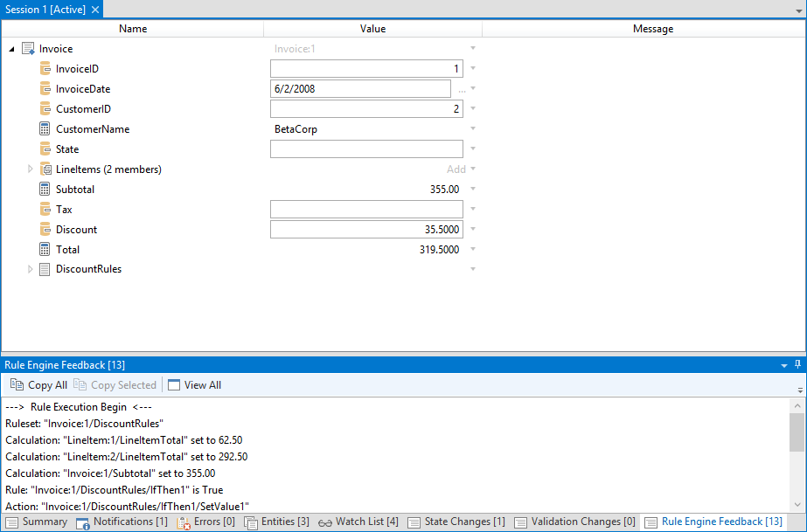Click the Copy All button
The image size is (807, 532).
point(38,385)
